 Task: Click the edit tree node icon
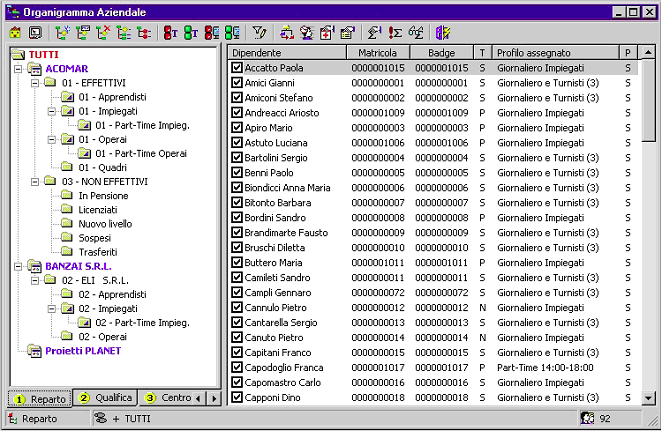pos(83,32)
